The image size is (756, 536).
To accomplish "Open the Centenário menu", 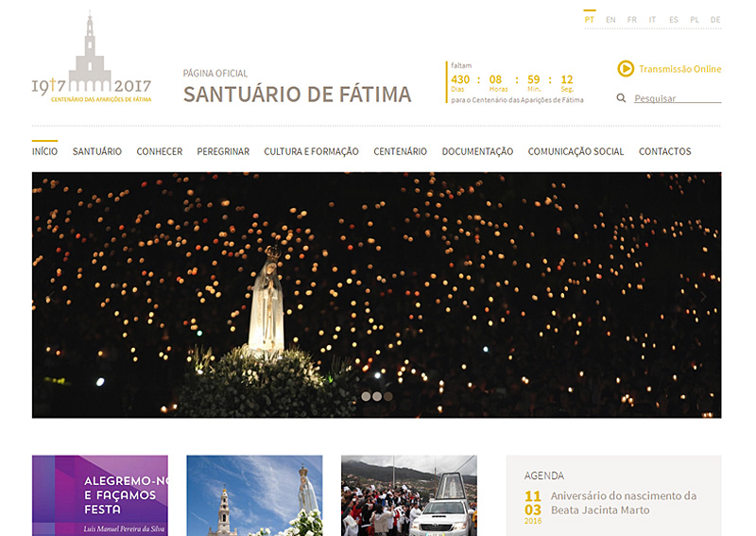I will [x=400, y=151].
